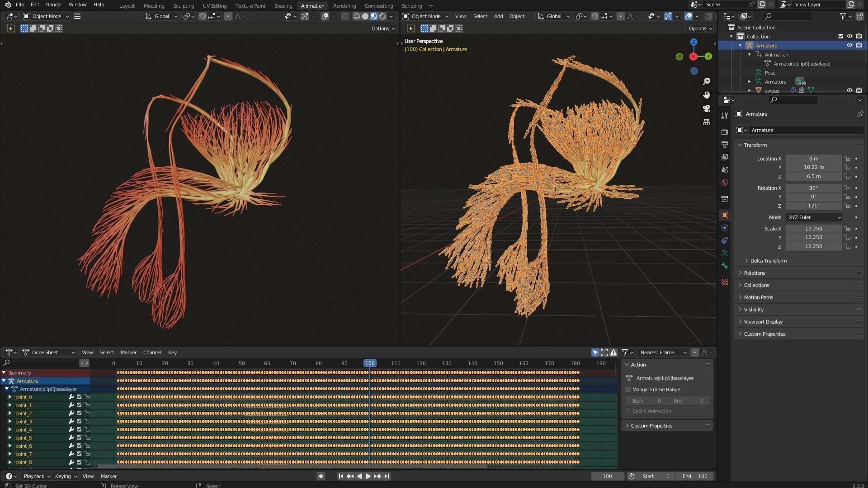868x488 pixels.
Task: Expand the Delta Transform panel
Action: [768, 261]
